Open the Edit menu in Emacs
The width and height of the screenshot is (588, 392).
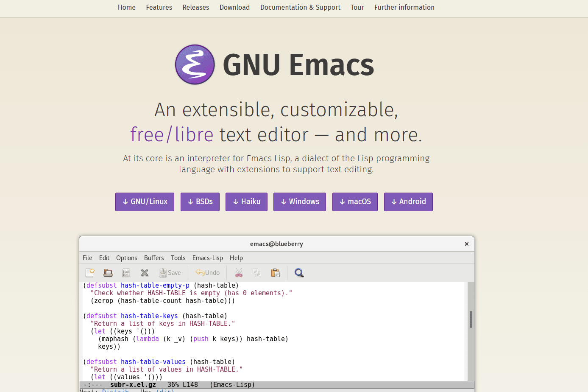coord(104,258)
